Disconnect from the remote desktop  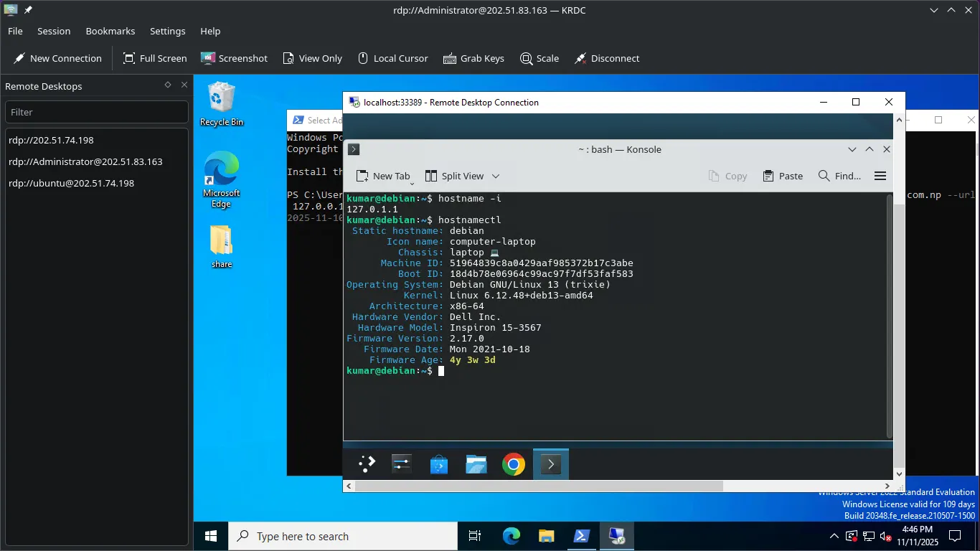coord(606,59)
